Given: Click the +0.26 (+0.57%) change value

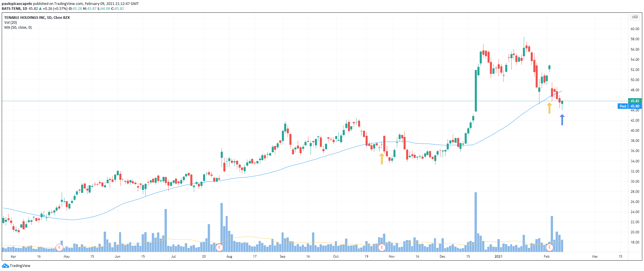Looking at the screenshot, I should tap(55, 9).
